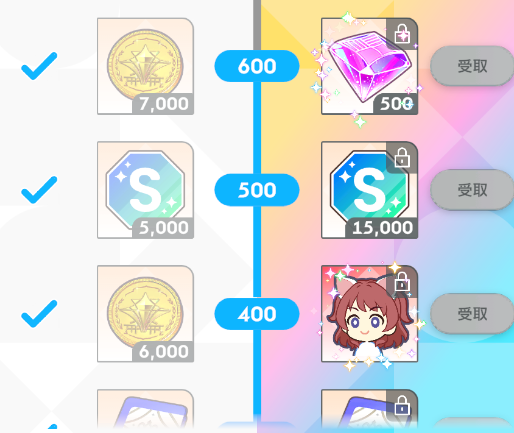The image size is (514, 433).
Task: Tap the cat-ear chibi character stamp reward
Action: pos(369,314)
